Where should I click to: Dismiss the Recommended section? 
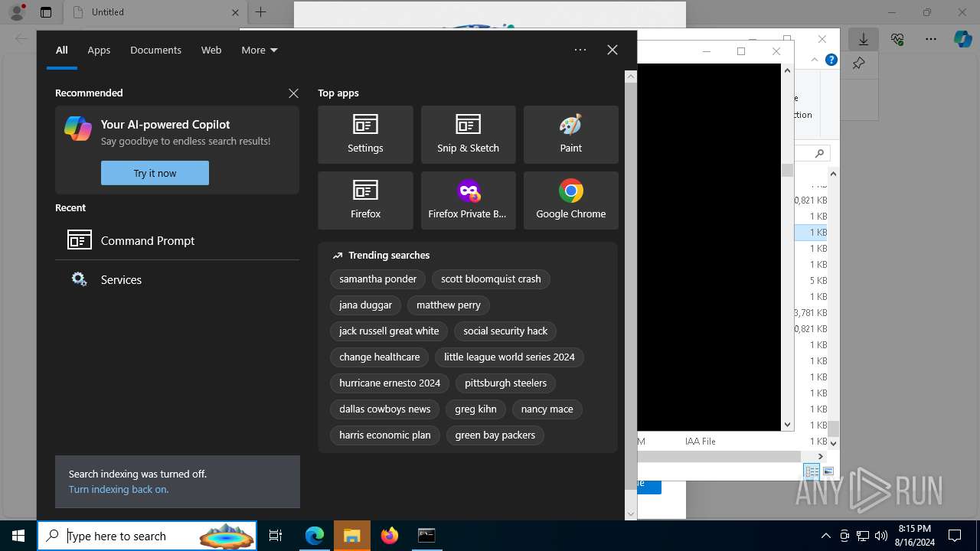point(293,93)
